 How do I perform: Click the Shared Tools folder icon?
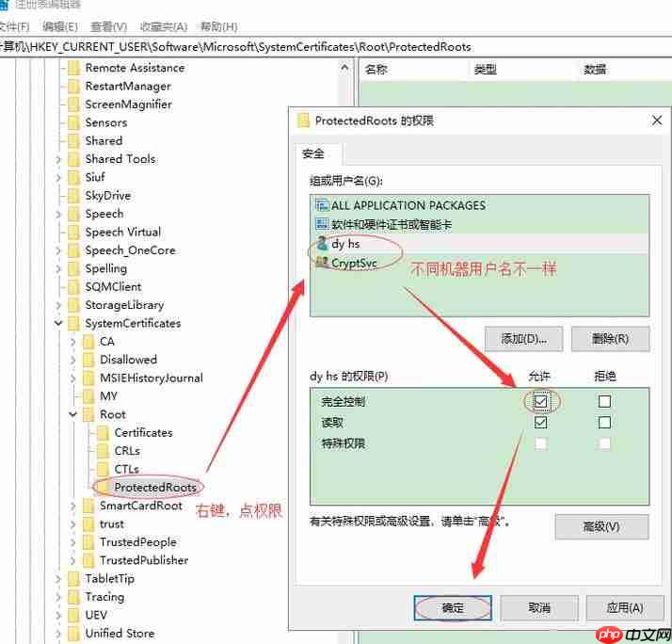point(73,159)
